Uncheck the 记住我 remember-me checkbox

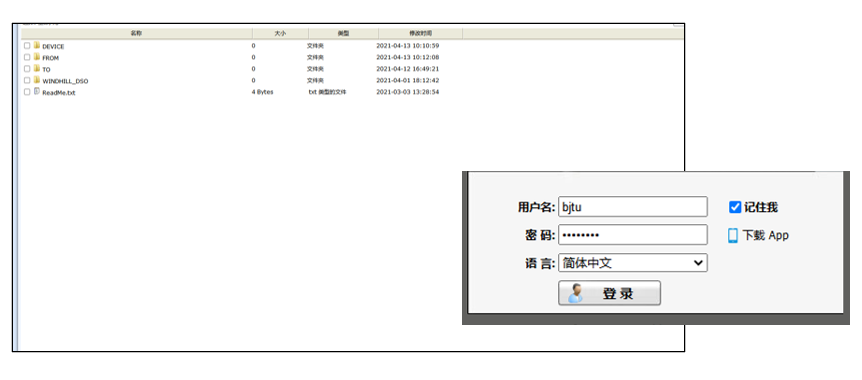pos(735,207)
